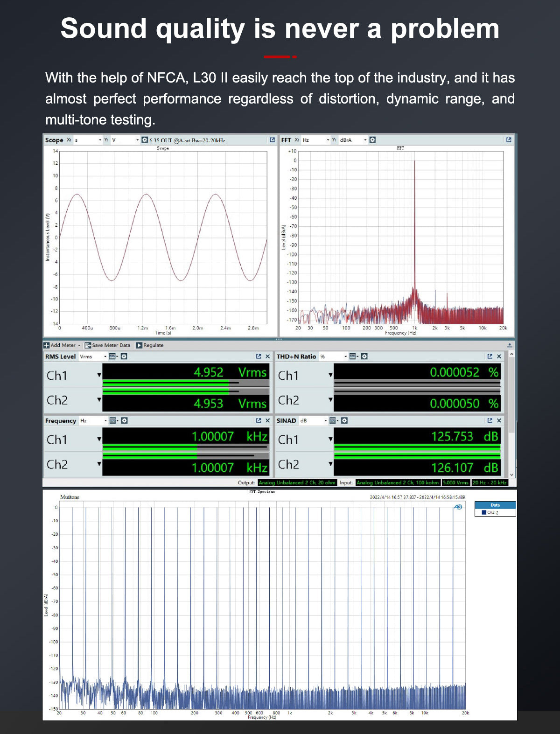Open RMS Level meter settings gear
This screenshot has height=734, width=560.
point(124,357)
